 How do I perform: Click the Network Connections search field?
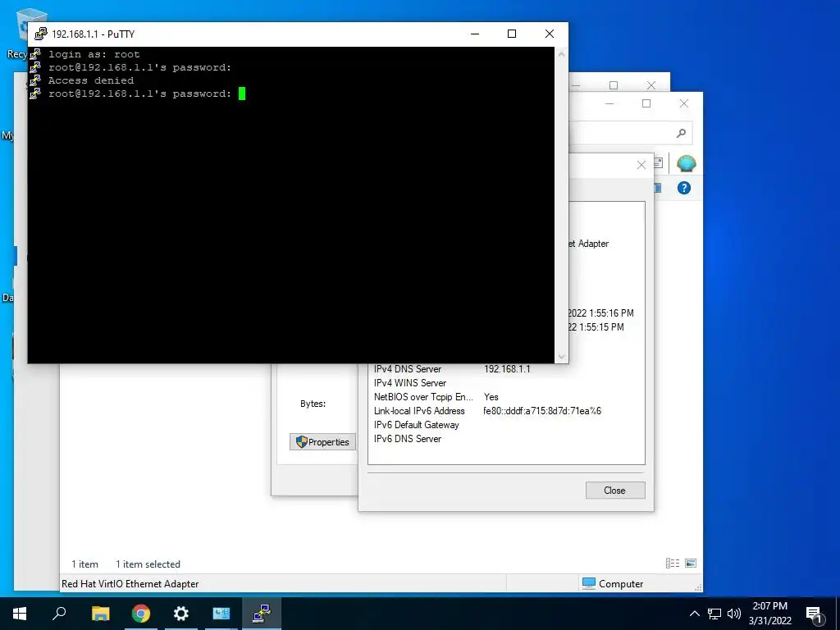630,133
